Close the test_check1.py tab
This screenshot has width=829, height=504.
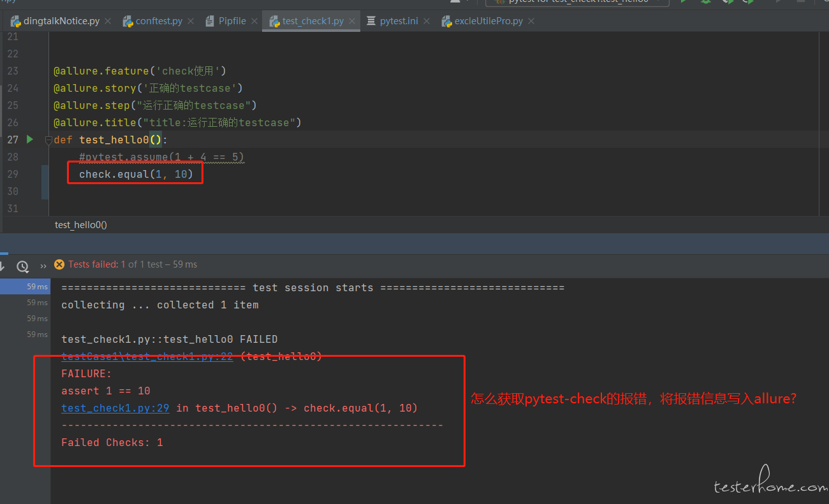352,21
